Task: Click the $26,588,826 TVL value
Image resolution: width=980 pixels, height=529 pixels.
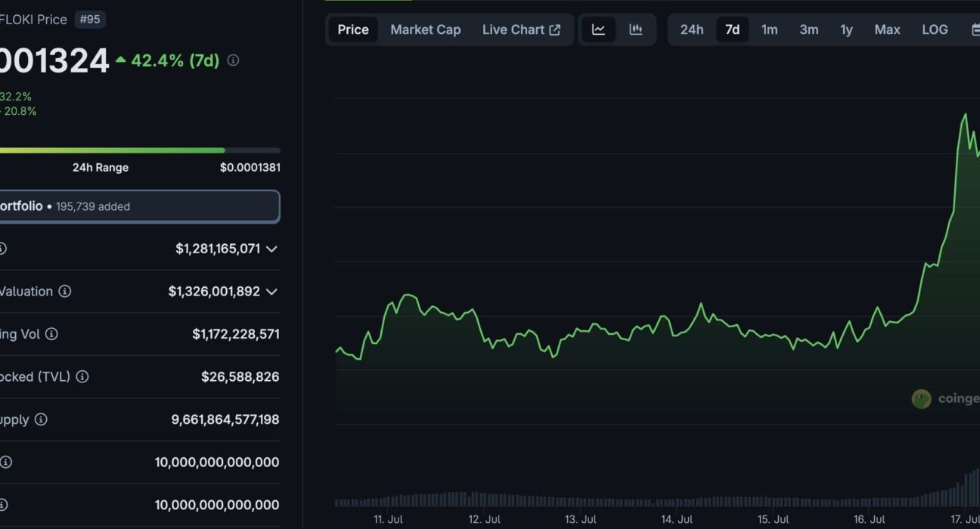Action: pos(240,376)
